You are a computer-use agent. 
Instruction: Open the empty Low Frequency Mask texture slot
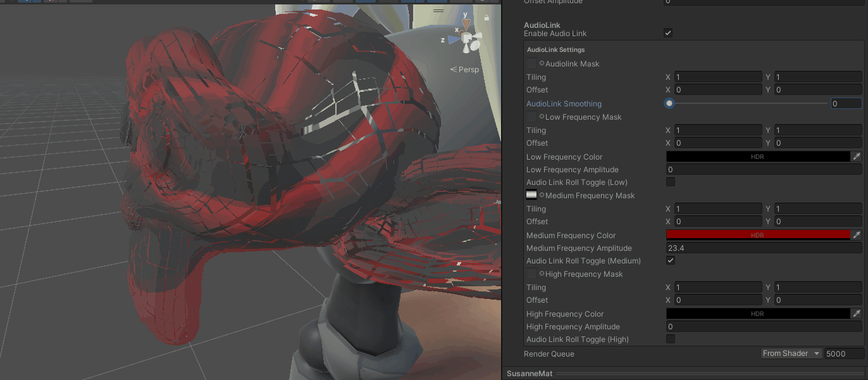(x=531, y=117)
